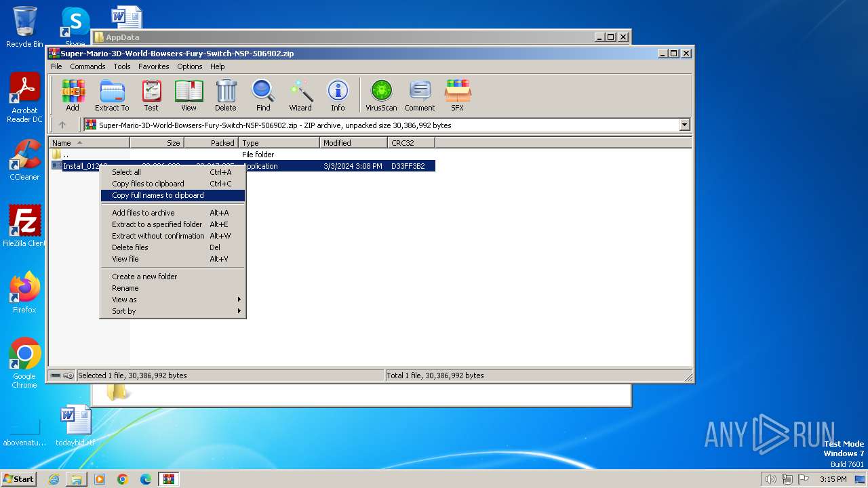Run VirusScan from the toolbar

(381, 96)
